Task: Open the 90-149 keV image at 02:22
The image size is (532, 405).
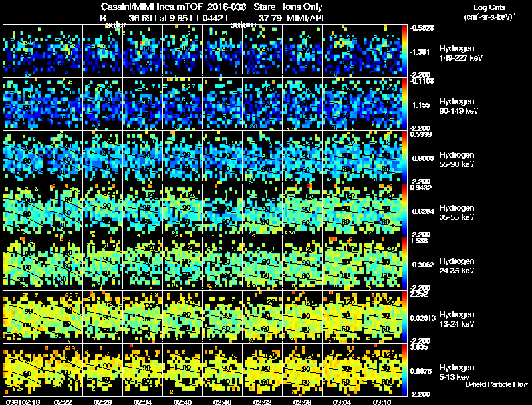Action: click(x=63, y=104)
